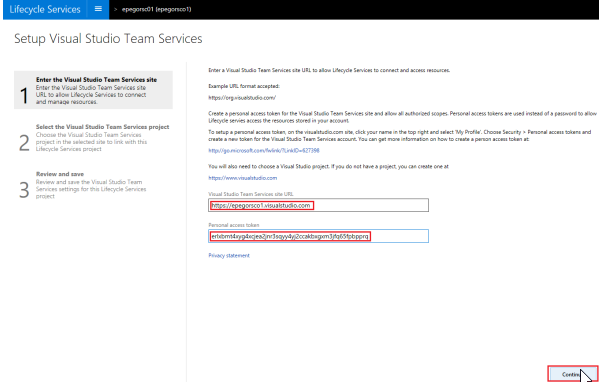Screen dimensions: 606x382
Task: Open the hamburger menu in the header
Action: pyautogui.click(x=98, y=9)
